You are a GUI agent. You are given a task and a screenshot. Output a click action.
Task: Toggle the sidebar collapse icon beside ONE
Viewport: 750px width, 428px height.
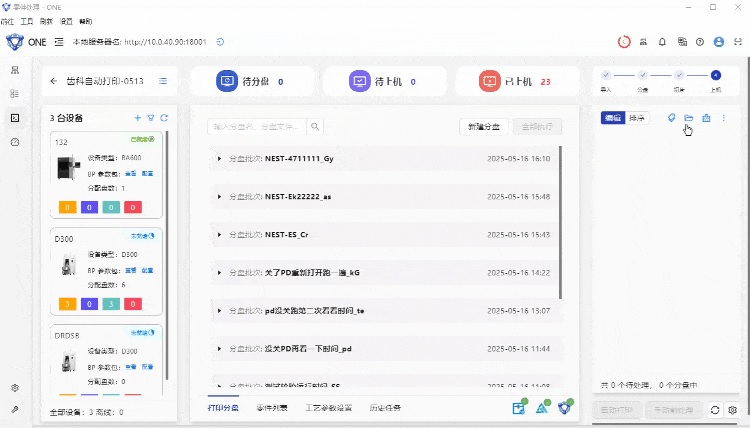click(59, 42)
